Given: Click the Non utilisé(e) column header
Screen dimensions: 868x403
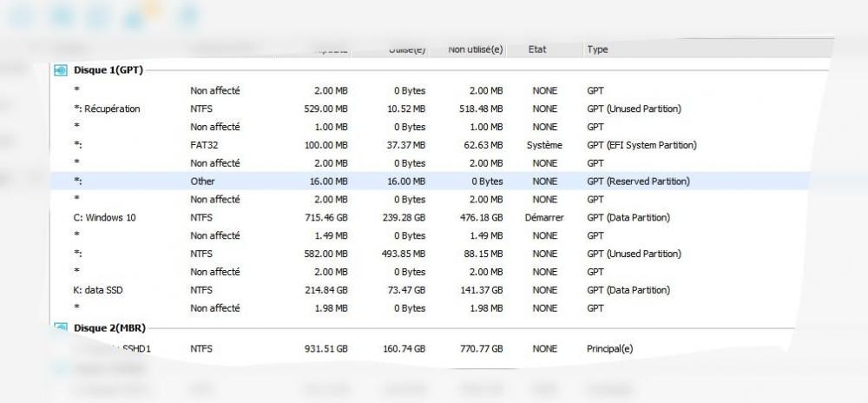Looking at the screenshot, I should click(x=475, y=50).
